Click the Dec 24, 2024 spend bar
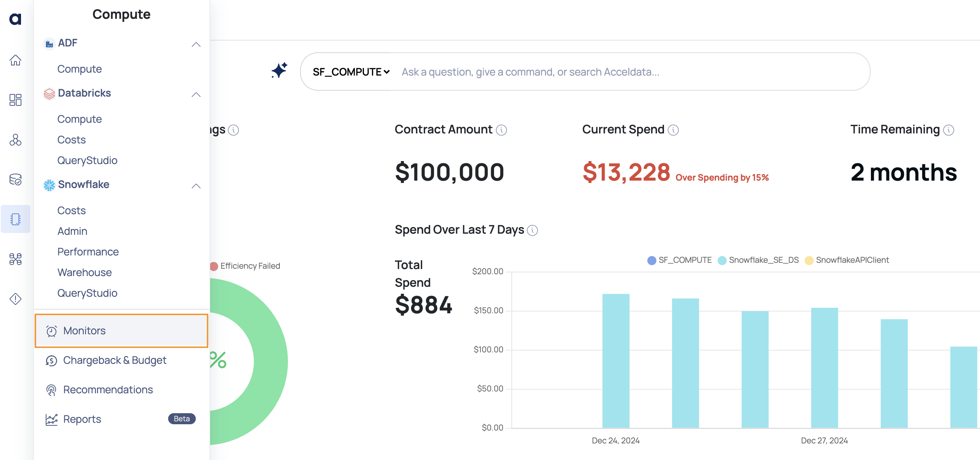The height and width of the screenshot is (460, 980). (616, 361)
